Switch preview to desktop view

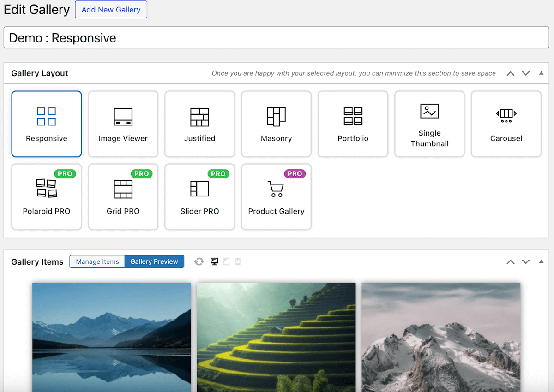click(214, 261)
